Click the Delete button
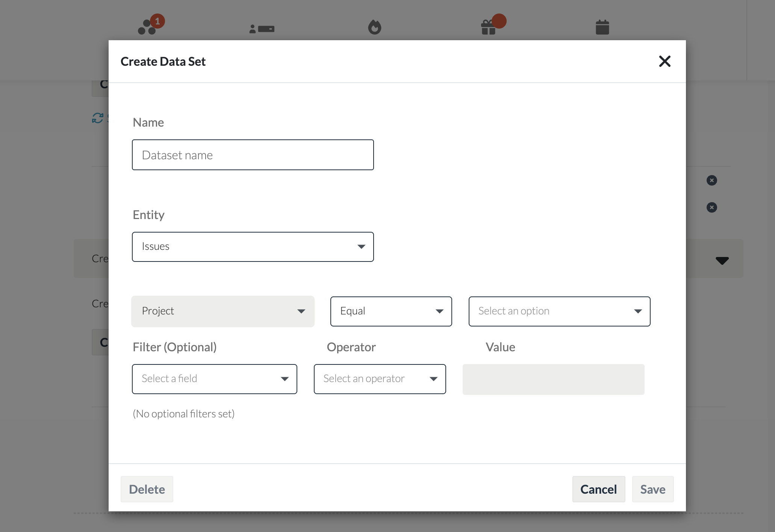 147,489
